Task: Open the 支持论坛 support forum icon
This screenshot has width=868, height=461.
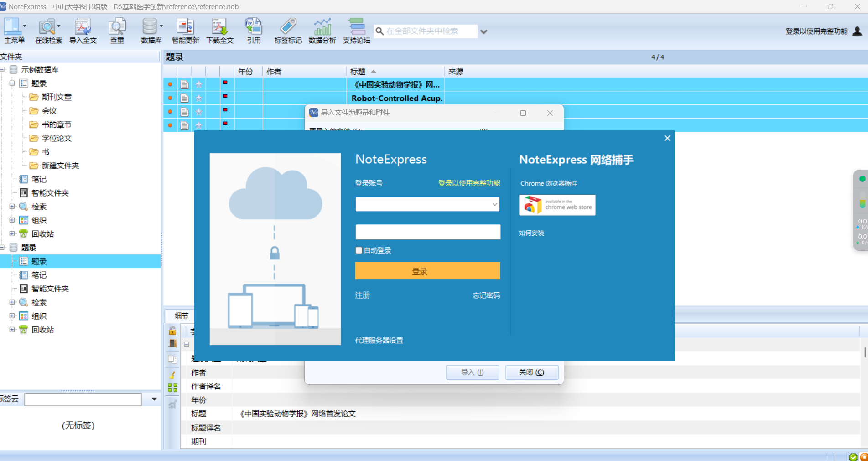Action: point(356,26)
